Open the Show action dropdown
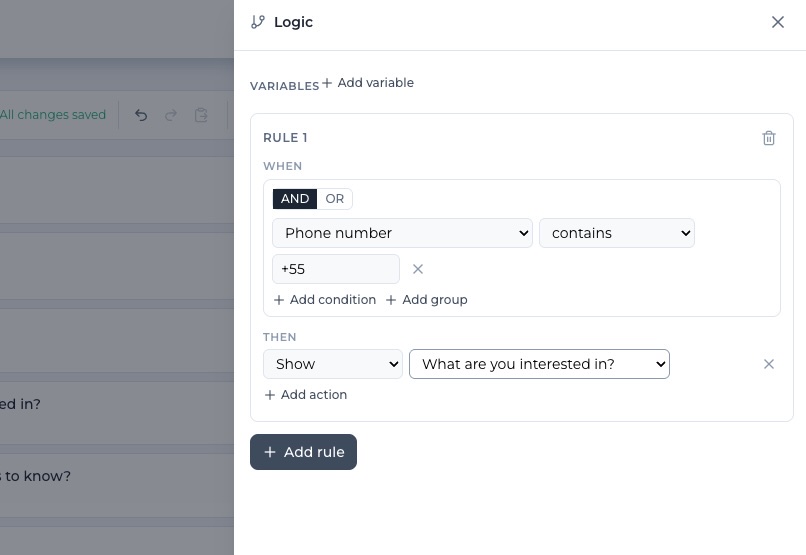806x555 pixels. 333,364
